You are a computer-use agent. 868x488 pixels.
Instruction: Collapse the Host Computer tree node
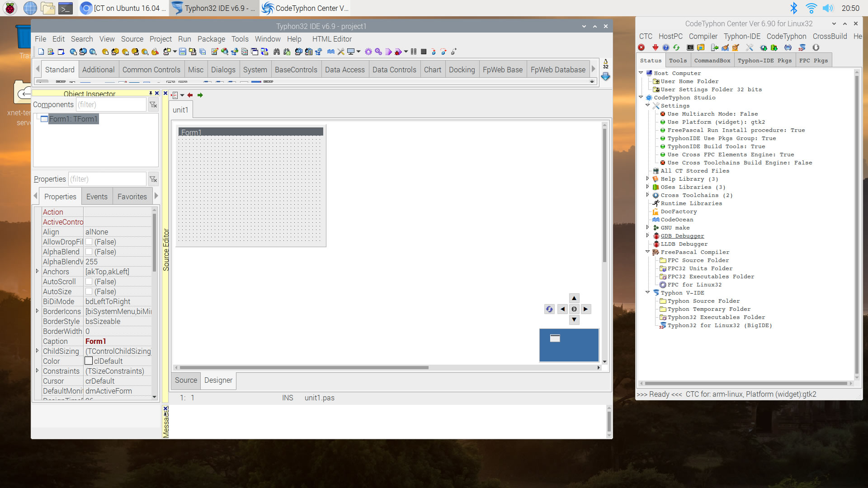[641, 73]
